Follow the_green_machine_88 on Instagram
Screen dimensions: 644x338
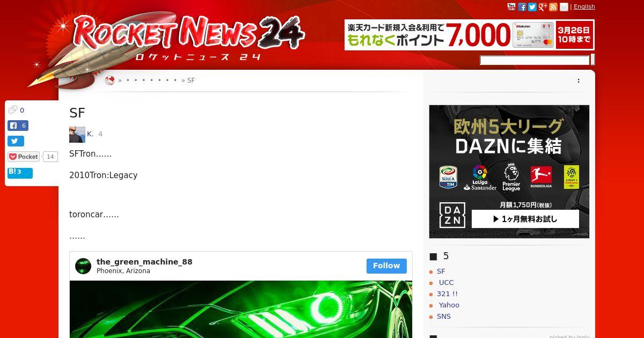coord(386,266)
